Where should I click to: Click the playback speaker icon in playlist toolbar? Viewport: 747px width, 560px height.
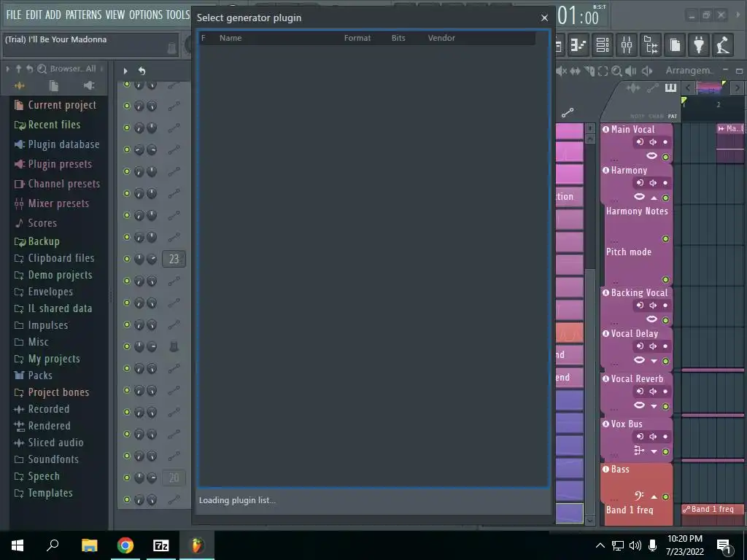point(631,71)
